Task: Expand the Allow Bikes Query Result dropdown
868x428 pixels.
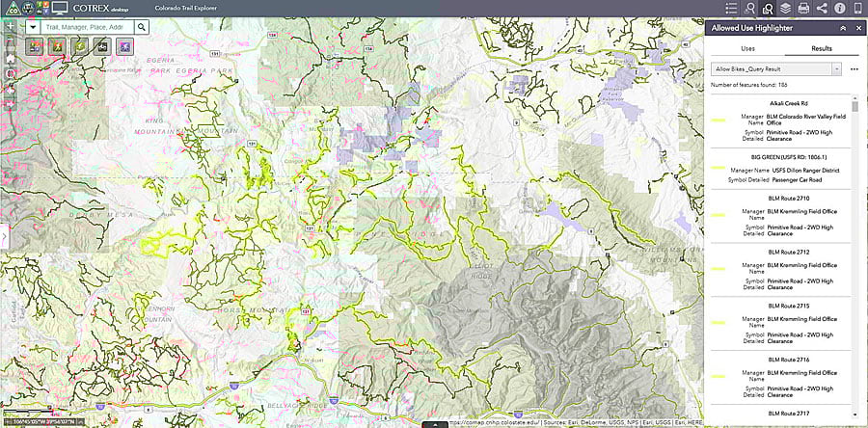Action: pyautogui.click(x=776, y=68)
